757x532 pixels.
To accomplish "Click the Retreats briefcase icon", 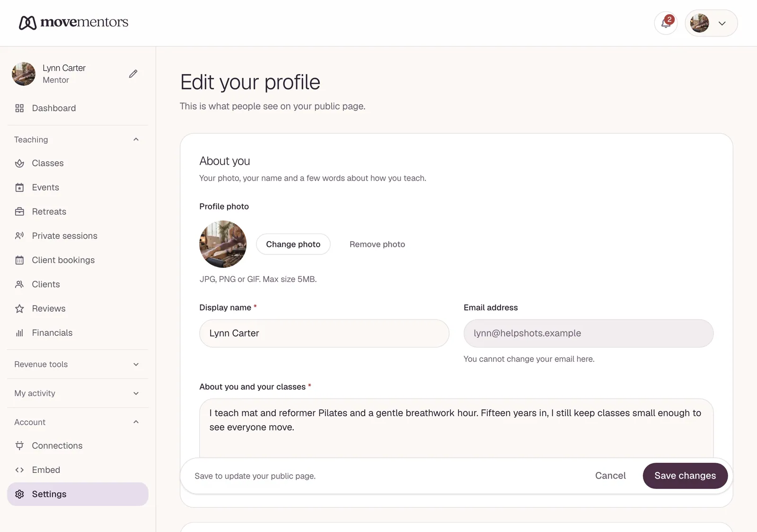I will (19, 211).
